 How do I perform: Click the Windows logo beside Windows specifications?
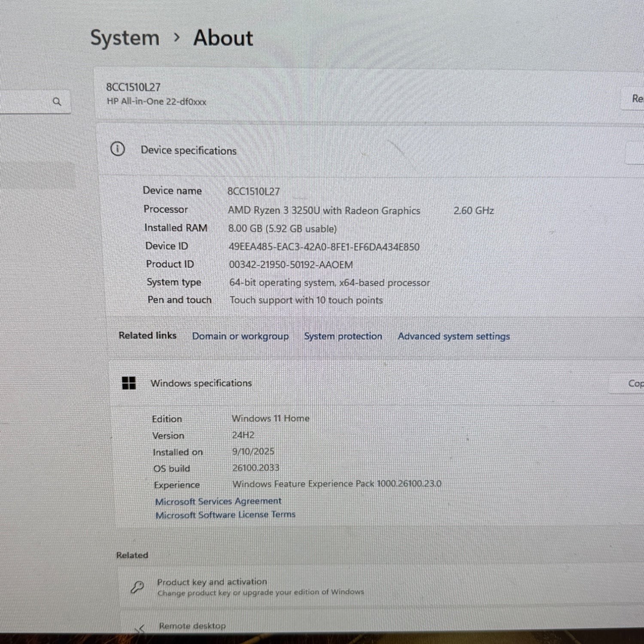pos(129,383)
